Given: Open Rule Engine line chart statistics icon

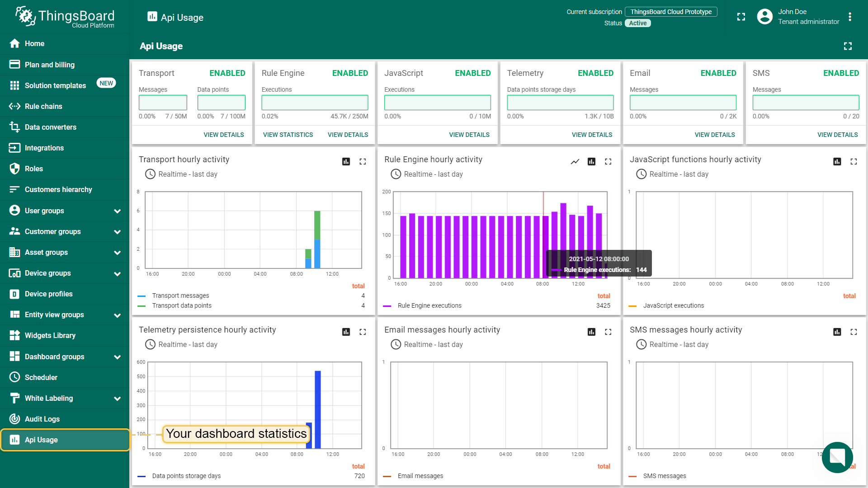Looking at the screenshot, I should pyautogui.click(x=575, y=161).
